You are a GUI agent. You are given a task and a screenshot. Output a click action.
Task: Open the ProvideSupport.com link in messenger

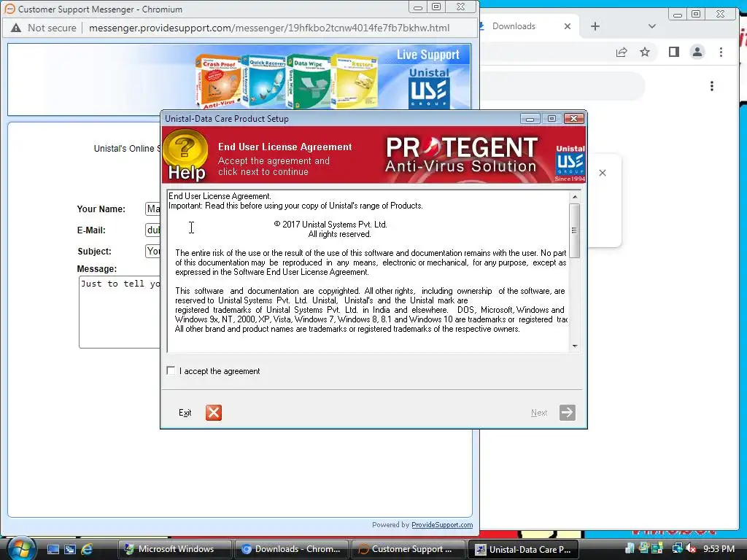tap(442, 524)
